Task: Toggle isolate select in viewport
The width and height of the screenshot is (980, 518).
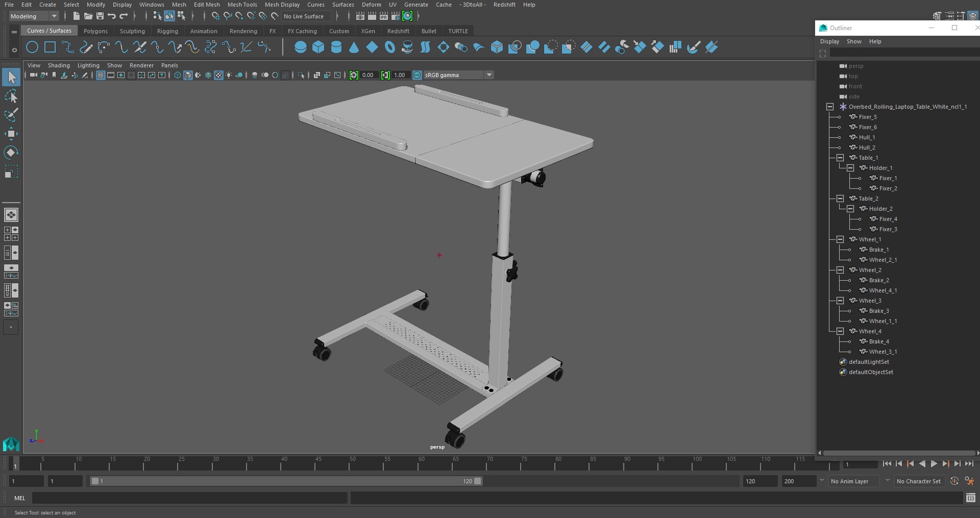Action: click(x=301, y=75)
